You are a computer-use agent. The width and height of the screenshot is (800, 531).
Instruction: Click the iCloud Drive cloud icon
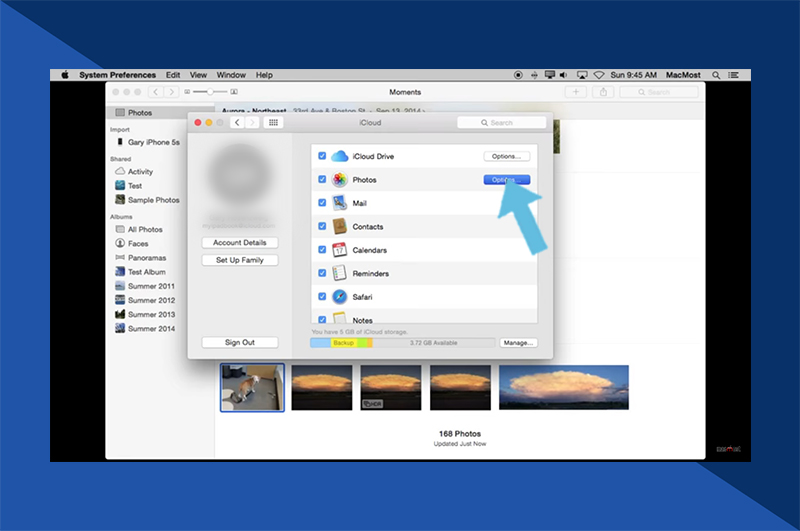[339, 156]
